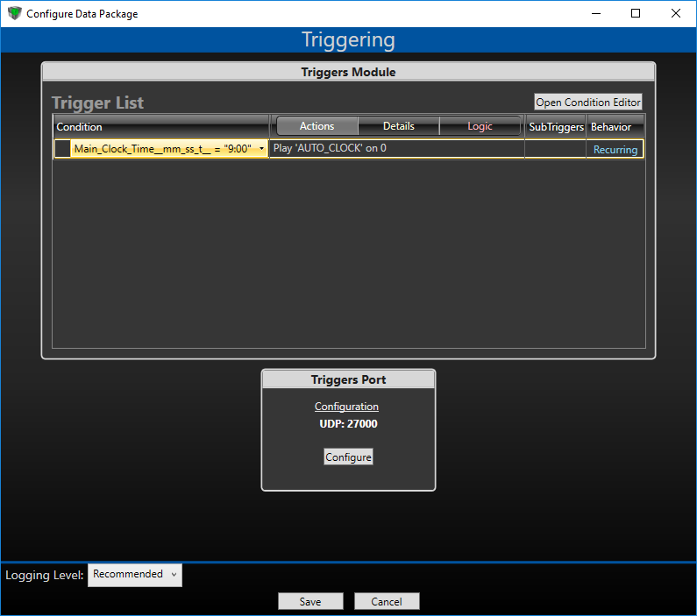The height and width of the screenshot is (616, 697).
Task: Cancel the configuration changes
Action: click(x=387, y=602)
